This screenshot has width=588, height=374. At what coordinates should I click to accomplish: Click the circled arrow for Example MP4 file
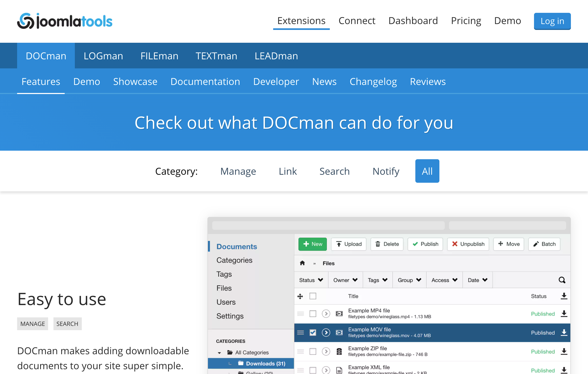(326, 314)
